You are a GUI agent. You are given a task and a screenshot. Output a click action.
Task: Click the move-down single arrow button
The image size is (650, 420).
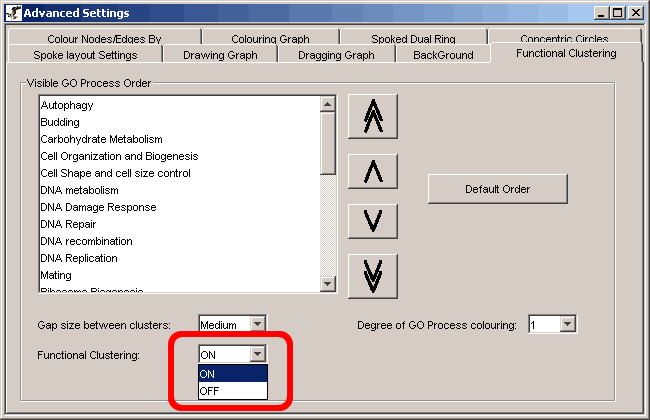tap(373, 221)
